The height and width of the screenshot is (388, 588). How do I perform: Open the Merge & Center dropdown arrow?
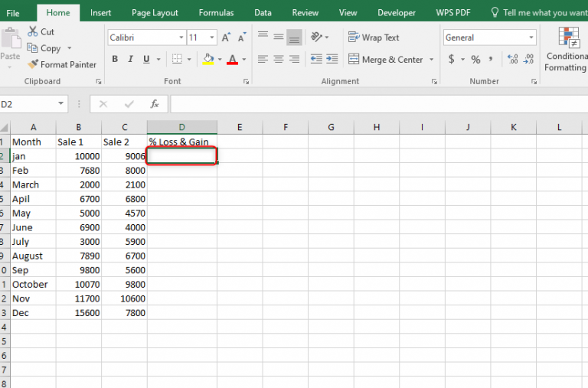pos(431,59)
